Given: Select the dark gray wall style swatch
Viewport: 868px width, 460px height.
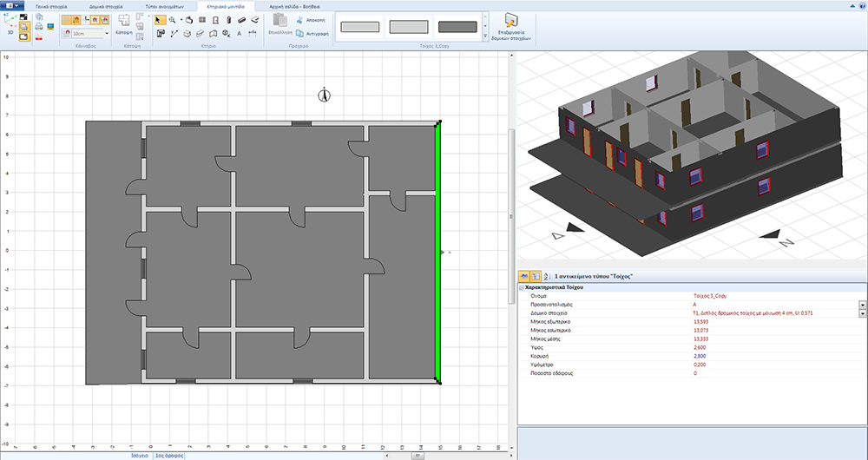Looking at the screenshot, I should (x=457, y=28).
